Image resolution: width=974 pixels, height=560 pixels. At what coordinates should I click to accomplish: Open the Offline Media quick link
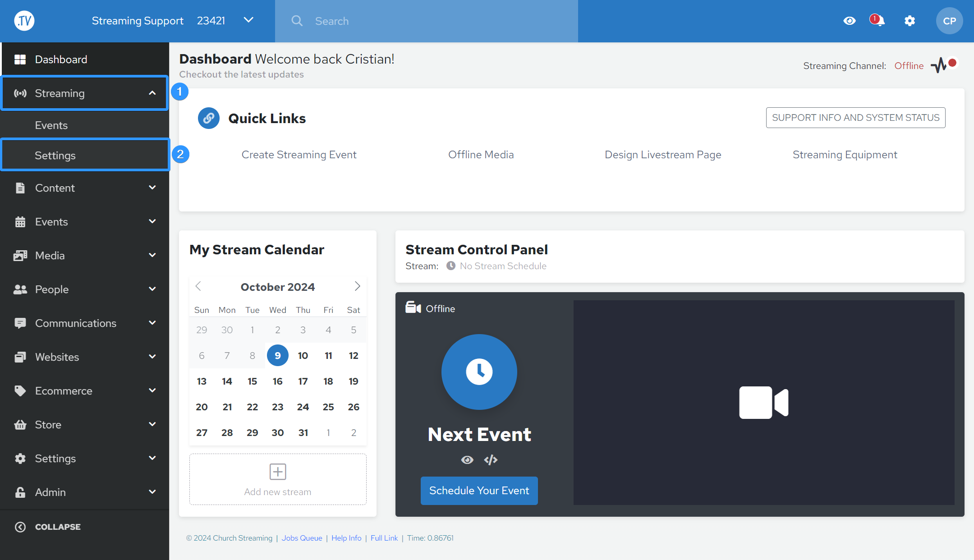point(481,155)
